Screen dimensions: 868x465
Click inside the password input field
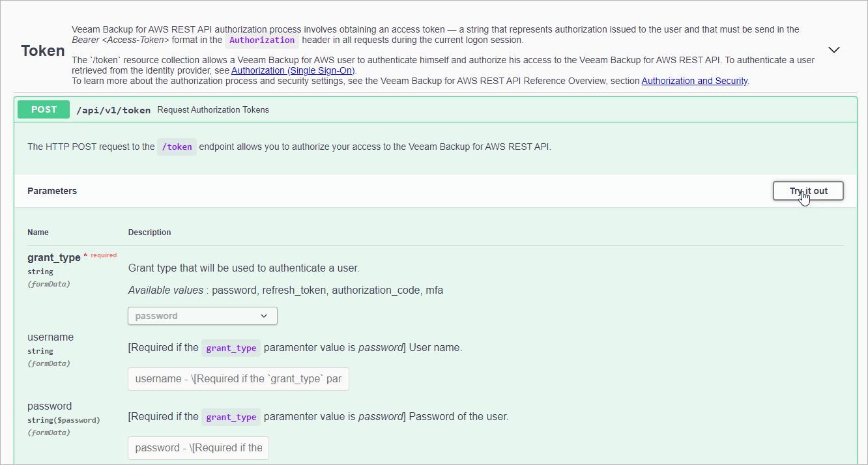198,447
